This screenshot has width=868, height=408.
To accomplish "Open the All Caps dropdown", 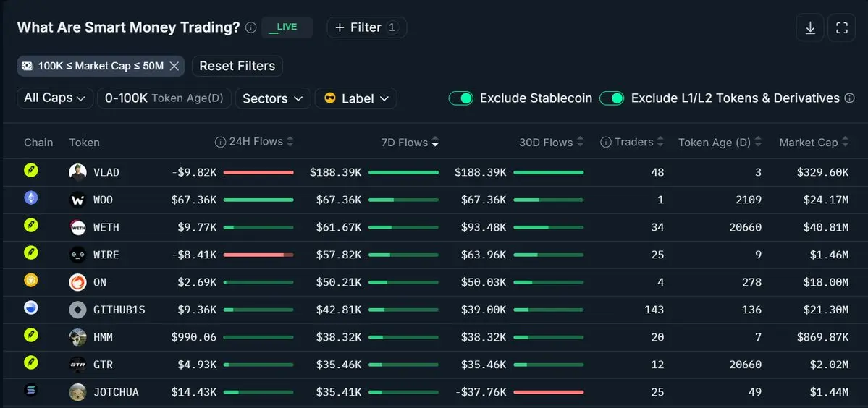I will (55, 98).
